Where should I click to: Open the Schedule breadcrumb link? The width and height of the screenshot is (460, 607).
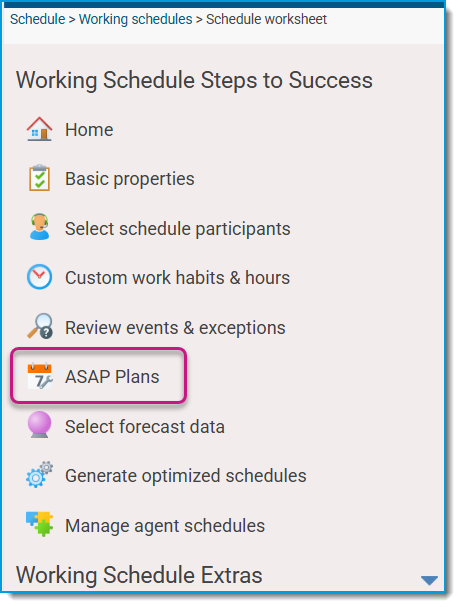(38, 19)
